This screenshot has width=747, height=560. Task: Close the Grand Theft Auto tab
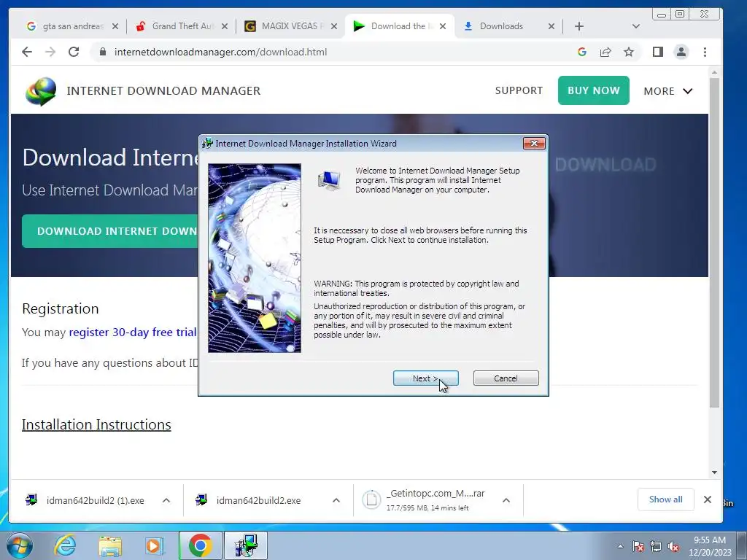click(225, 26)
